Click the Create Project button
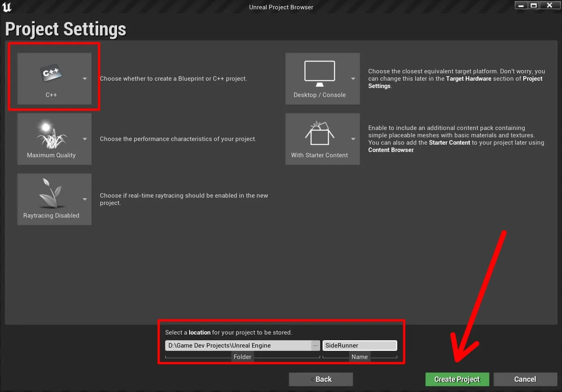 [x=457, y=379]
